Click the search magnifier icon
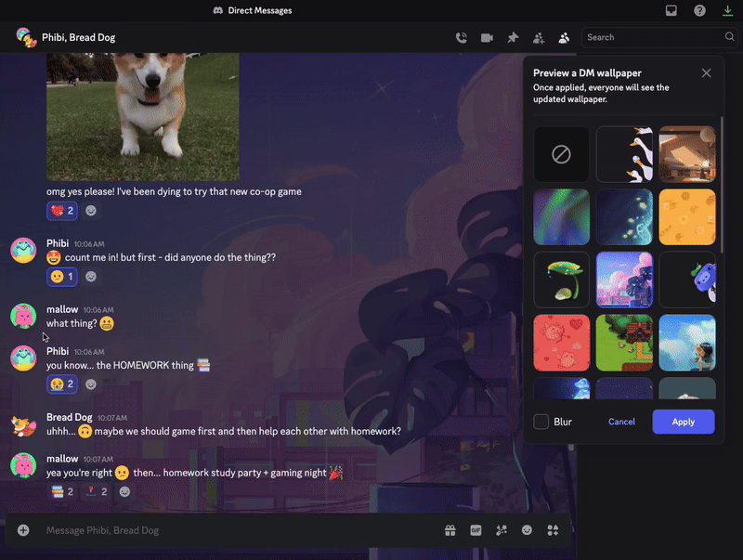 coord(729,36)
